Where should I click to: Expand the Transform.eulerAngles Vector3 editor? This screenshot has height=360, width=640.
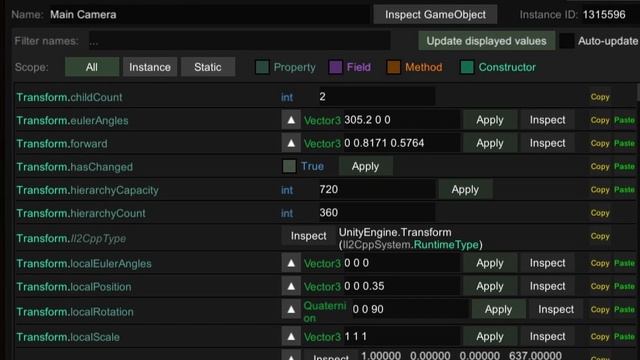[x=291, y=120]
